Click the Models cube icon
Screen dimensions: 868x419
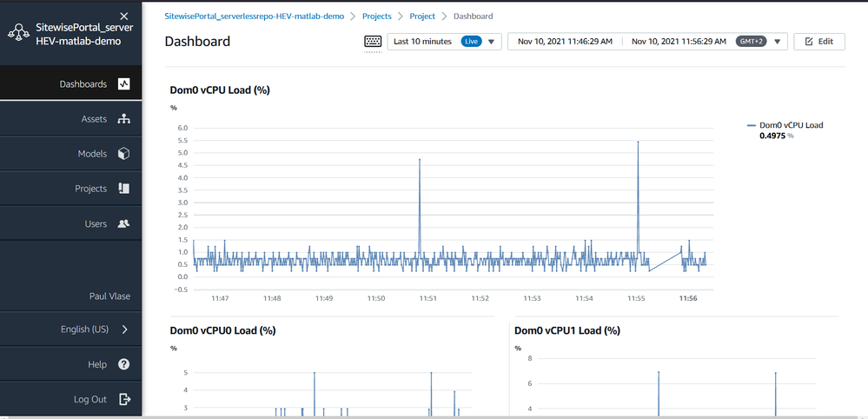(124, 154)
